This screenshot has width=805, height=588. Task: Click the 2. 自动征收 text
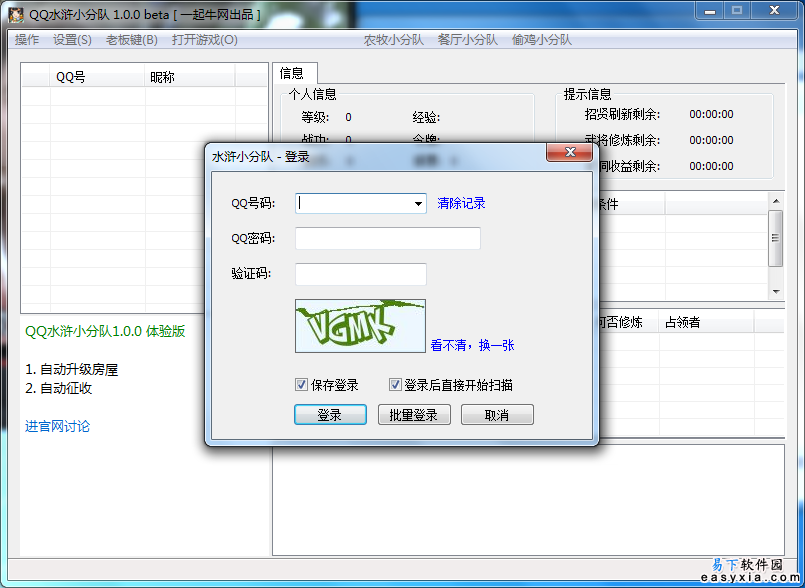[59, 388]
